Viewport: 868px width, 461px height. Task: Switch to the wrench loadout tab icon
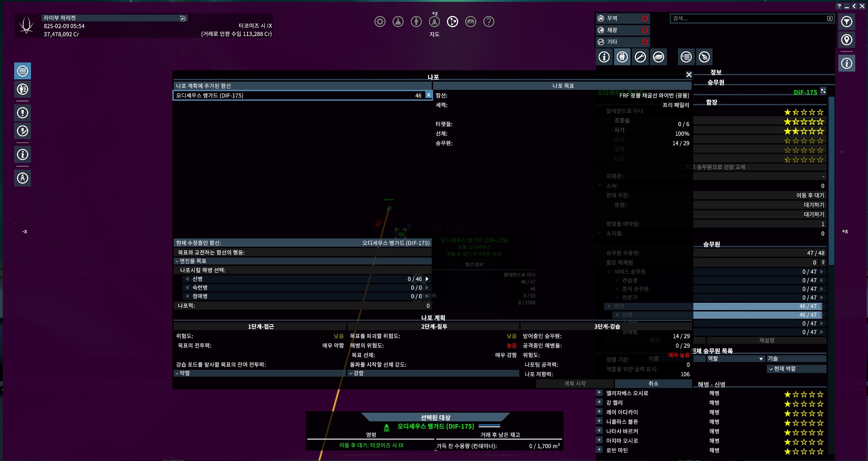coord(641,57)
